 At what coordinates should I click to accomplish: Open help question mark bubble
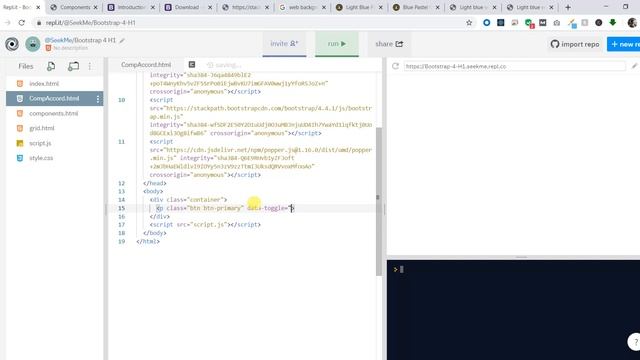pos(635,342)
